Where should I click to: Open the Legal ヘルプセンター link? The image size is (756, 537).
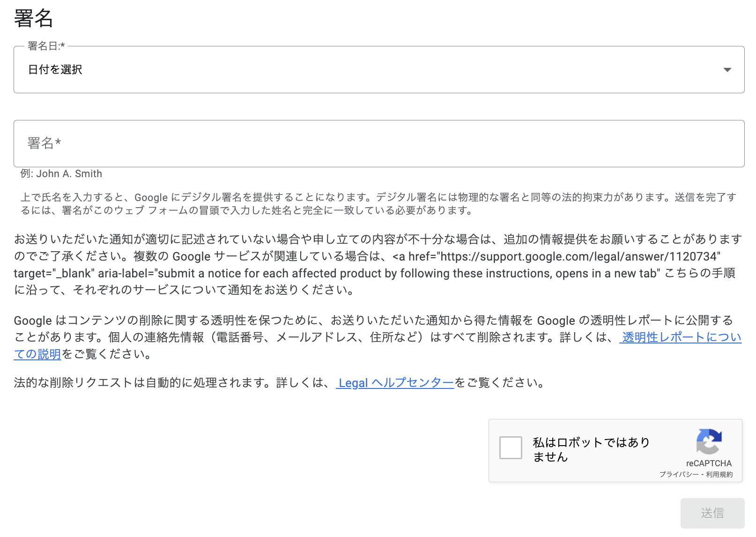tap(395, 383)
